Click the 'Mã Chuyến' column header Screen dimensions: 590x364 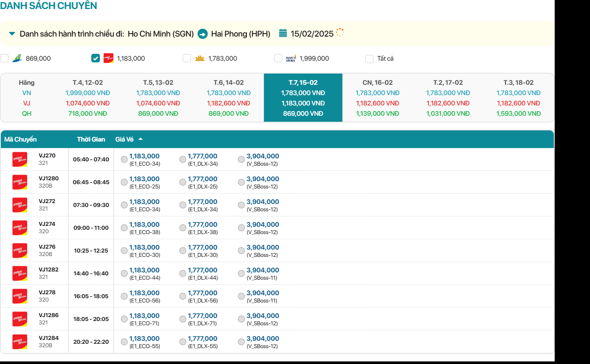tap(20, 139)
